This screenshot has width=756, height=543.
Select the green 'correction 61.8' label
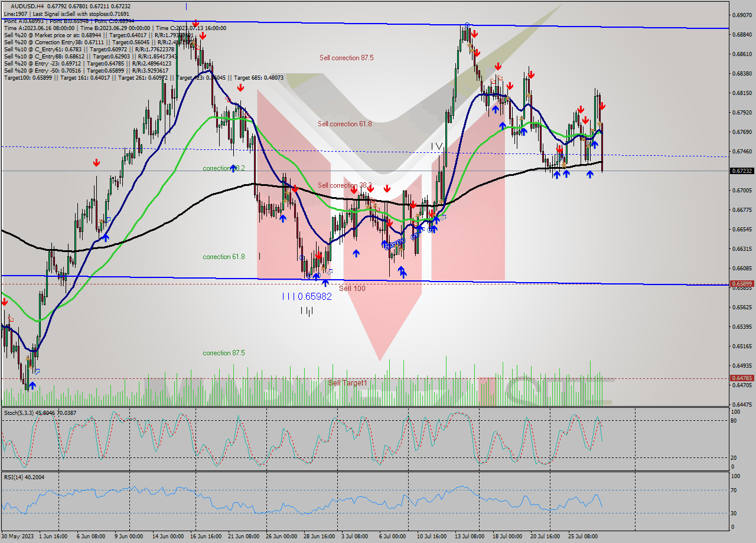point(223,257)
